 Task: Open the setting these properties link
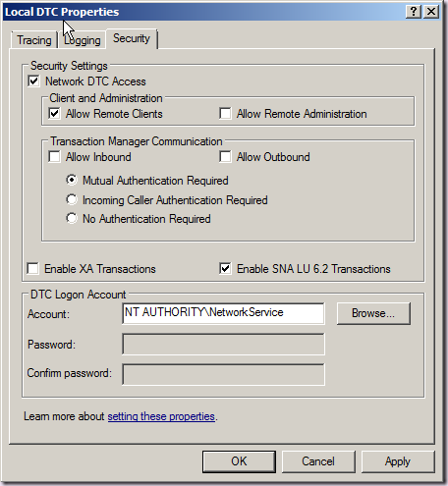161,416
